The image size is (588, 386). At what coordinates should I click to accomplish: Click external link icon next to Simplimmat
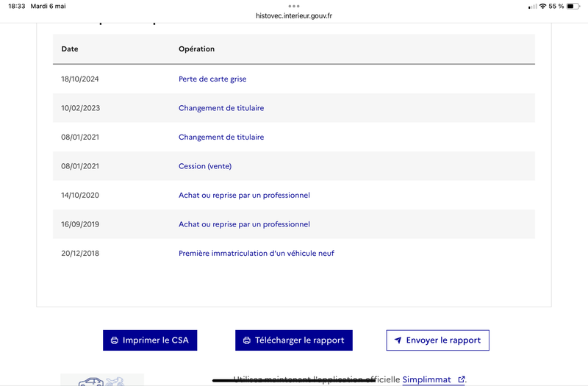click(x=462, y=379)
